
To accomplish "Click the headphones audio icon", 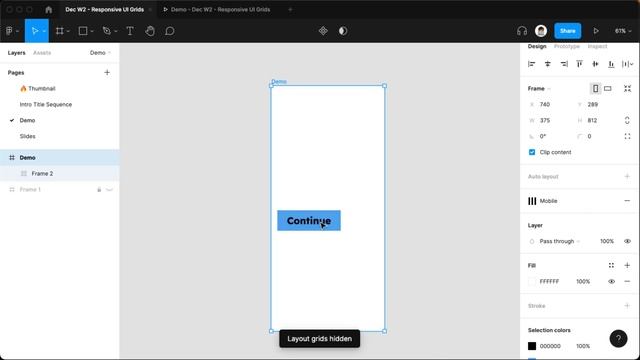I will point(522,31).
